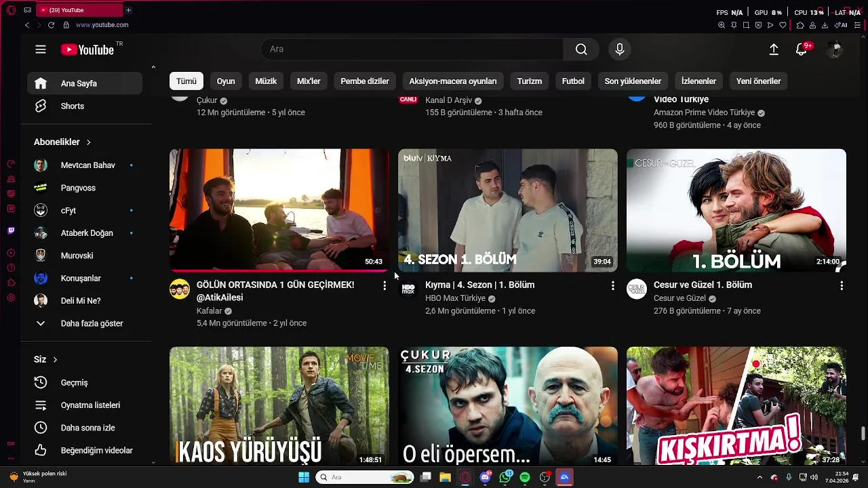Open KAOS YÜRÜYÜŞÜ movie thumbnail
868x488 pixels.
279,407
